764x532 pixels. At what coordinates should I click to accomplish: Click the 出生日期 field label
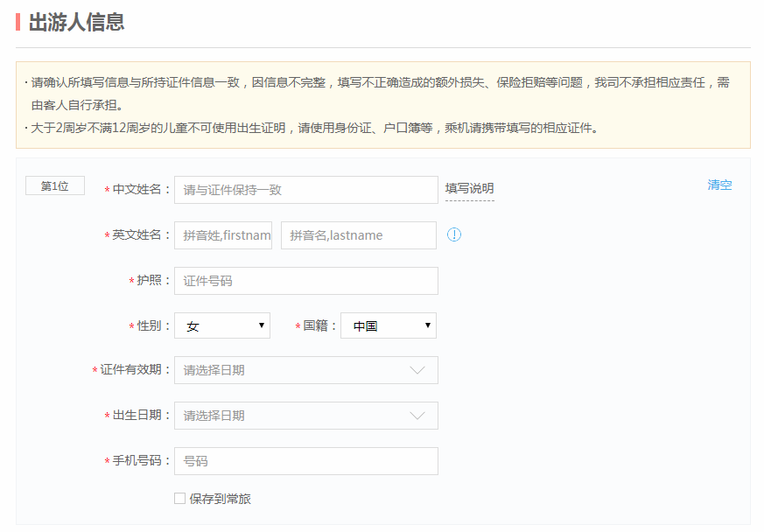coord(137,416)
